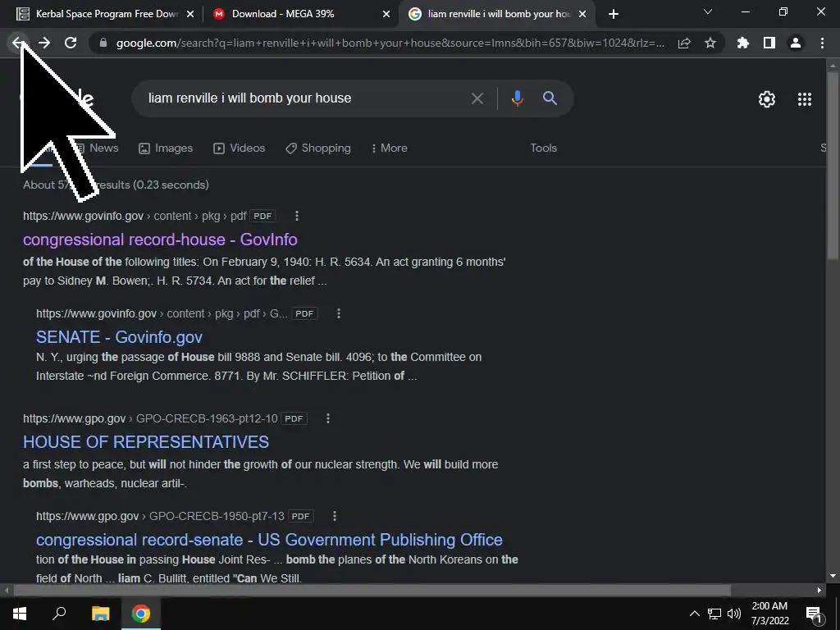Viewport: 840px width, 630px height.
Task: Filter results by Shopping
Action: pyautogui.click(x=318, y=148)
